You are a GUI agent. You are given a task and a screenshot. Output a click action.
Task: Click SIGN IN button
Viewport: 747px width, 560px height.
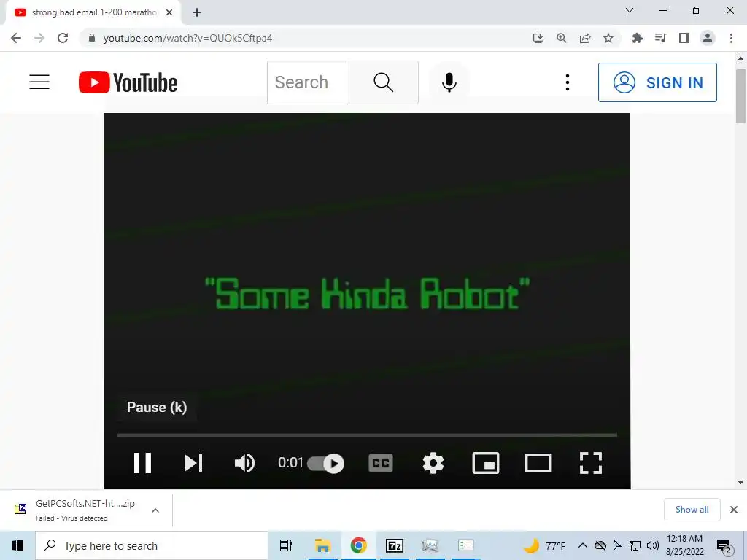(657, 82)
